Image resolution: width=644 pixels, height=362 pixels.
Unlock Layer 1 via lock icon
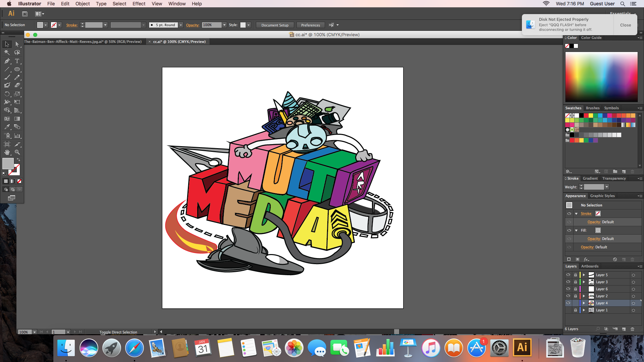click(x=576, y=310)
